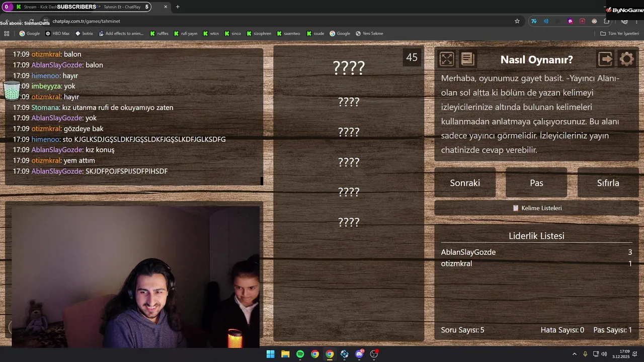Bookmark this page with the star icon
This screenshot has width=644, height=362.
click(x=517, y=21)
